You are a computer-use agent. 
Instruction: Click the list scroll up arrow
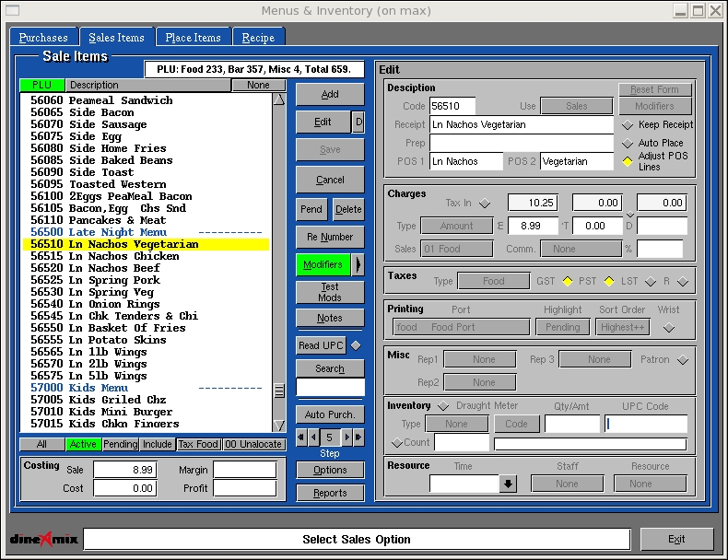279,99
